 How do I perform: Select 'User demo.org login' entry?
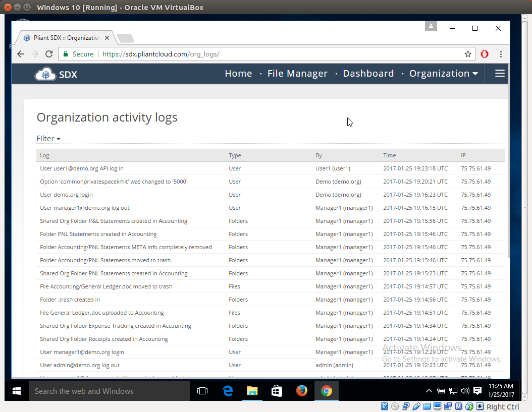coord(271,195)
